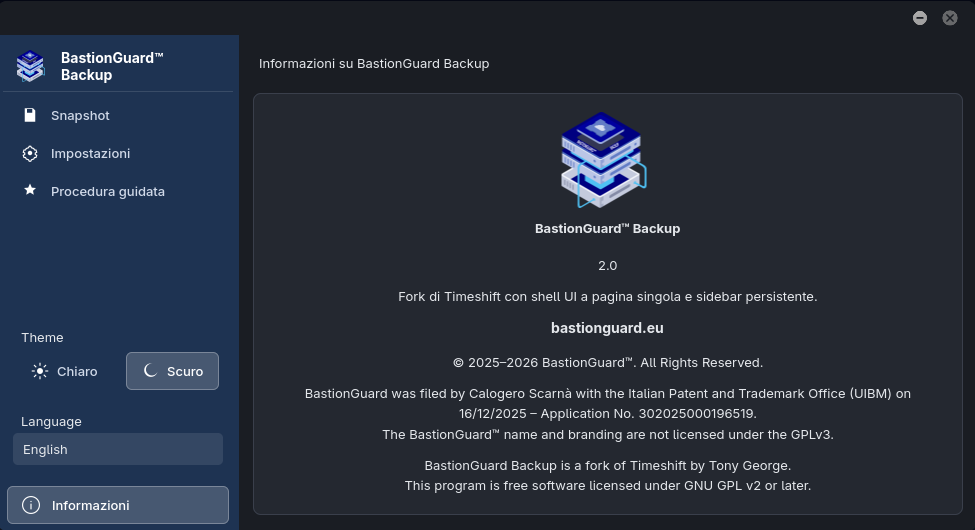
Task: Click the 'Language' section label
Action: 51,421
